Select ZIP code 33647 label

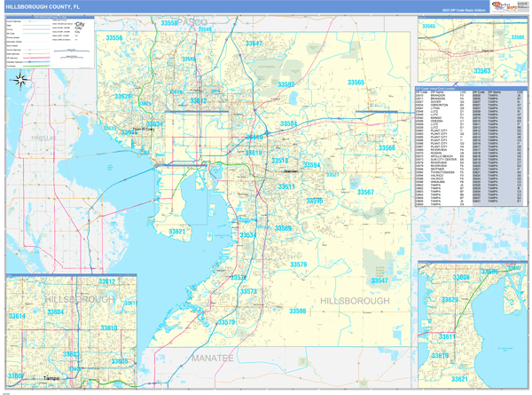[254, 43]
